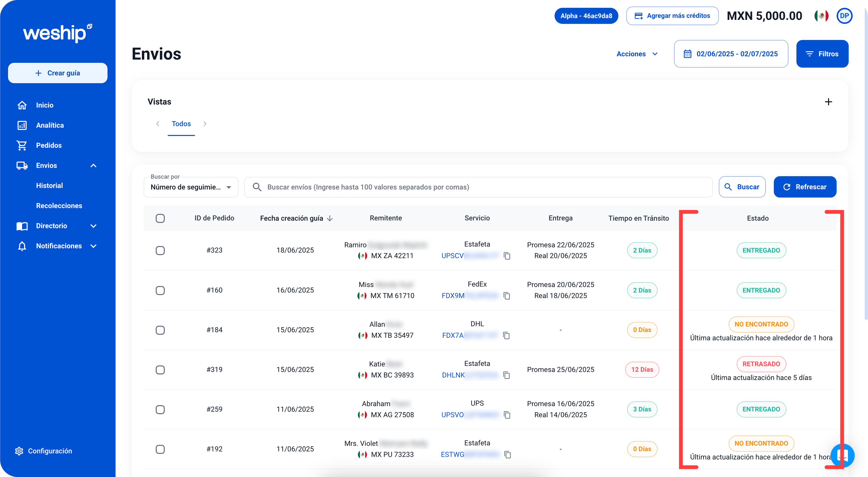Copy tracking number for order #192
Image resolution: width=868 pixels, height=477 pixels.
click(x=507, y=454)
